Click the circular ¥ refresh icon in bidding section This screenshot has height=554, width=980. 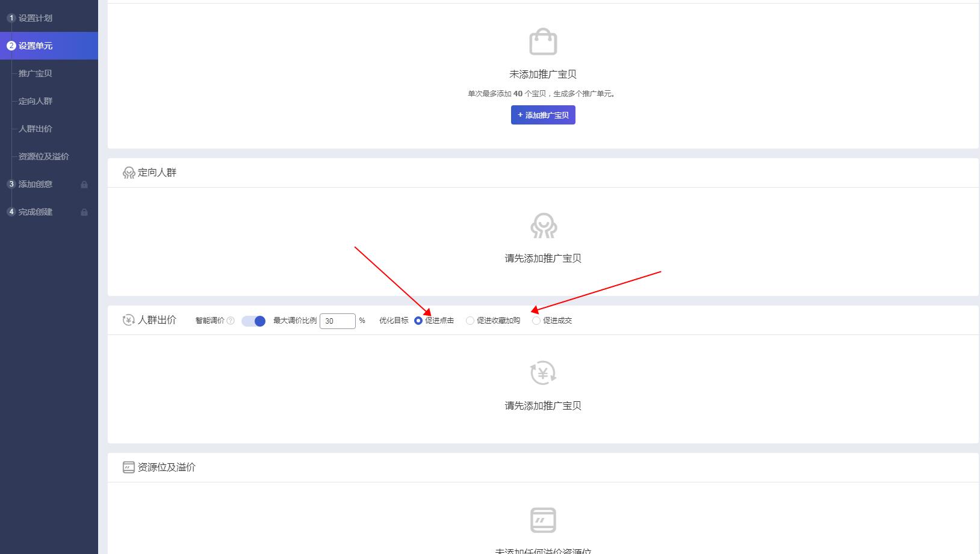click(542, 374)
